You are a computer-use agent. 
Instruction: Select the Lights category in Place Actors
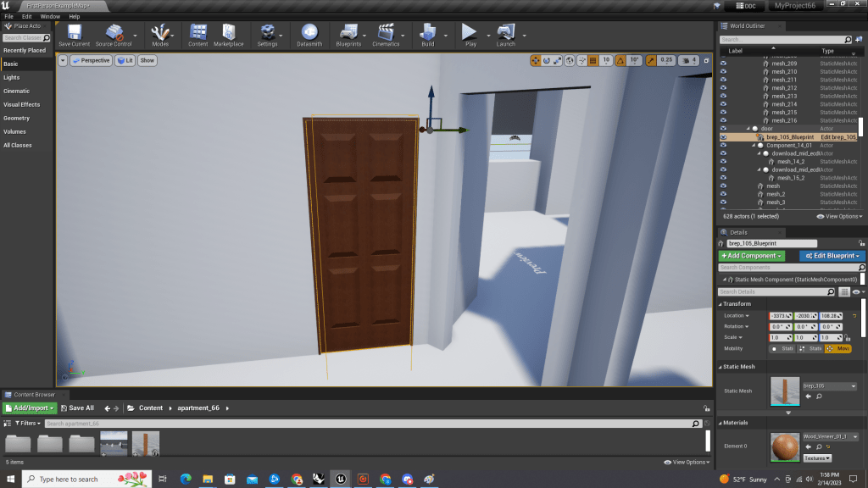pyautogui.click(x=12, y=77)
